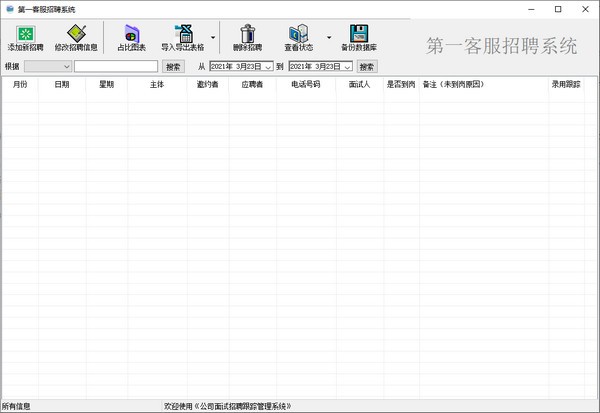Click the 搜索 button next to keyword field
The height and width of the screenshot is (413, 600).
coord(173,67)
